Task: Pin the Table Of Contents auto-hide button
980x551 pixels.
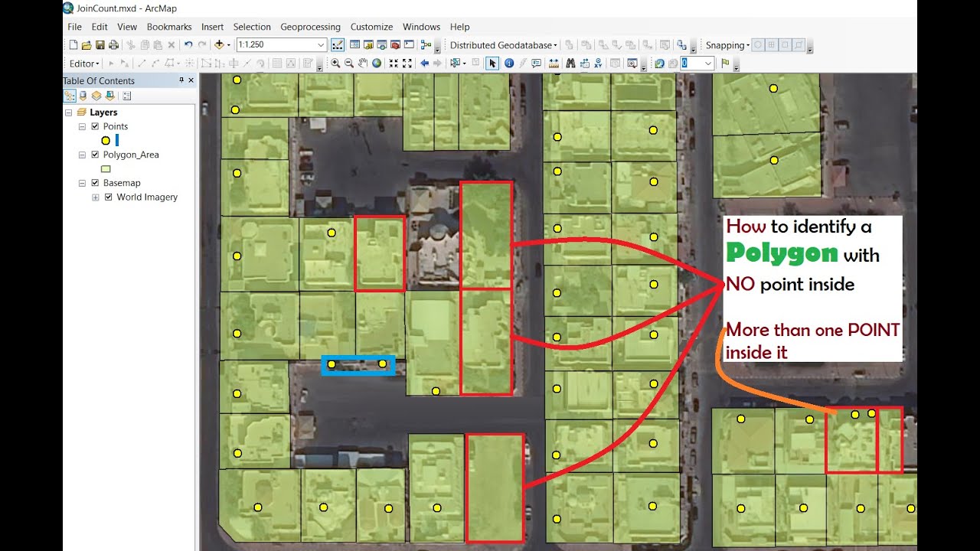Action: [x=181, y=80]
